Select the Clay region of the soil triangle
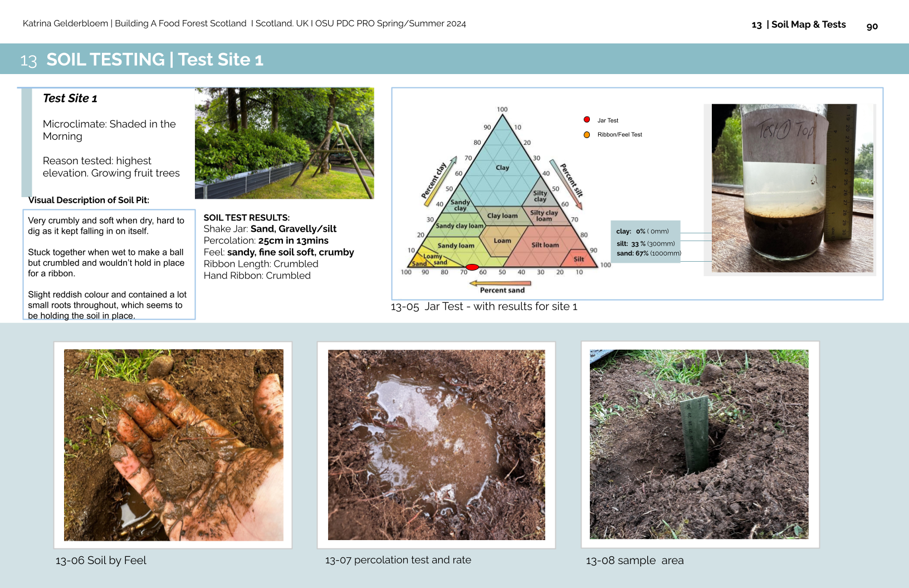Screen dimensions: 909x588 (503, 167)
